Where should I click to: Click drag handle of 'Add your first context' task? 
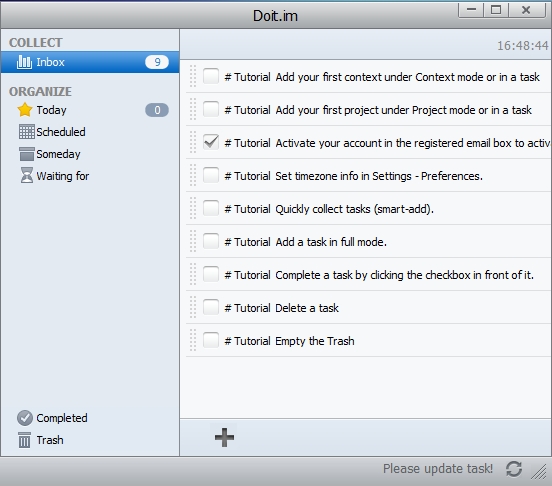(193, 76)
